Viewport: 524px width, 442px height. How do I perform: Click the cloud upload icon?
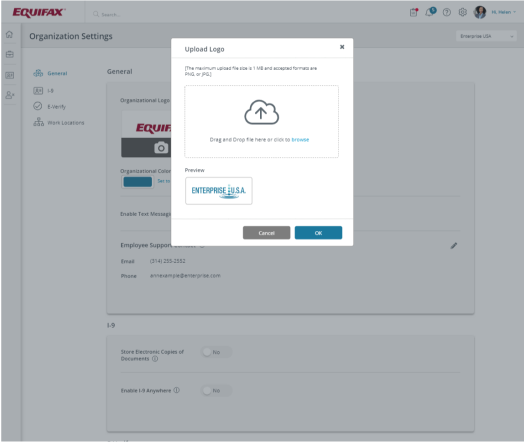pyautogui.click(x=262, y=112)
